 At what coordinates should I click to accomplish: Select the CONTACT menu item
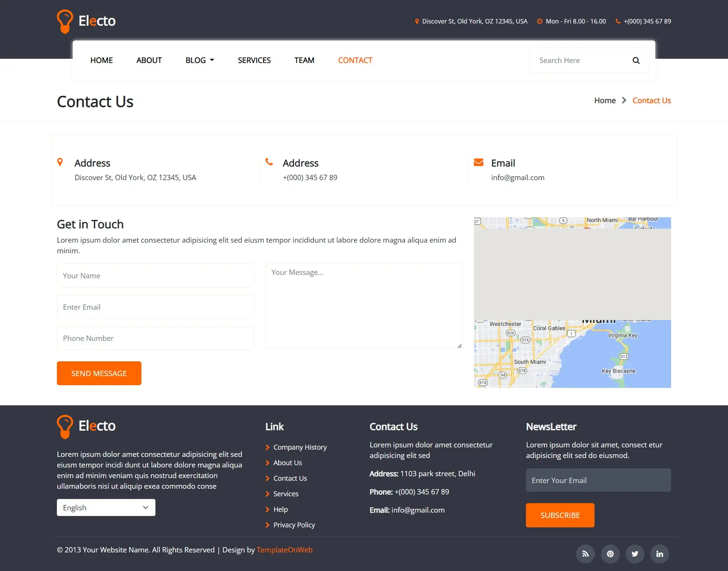[355, 60]
